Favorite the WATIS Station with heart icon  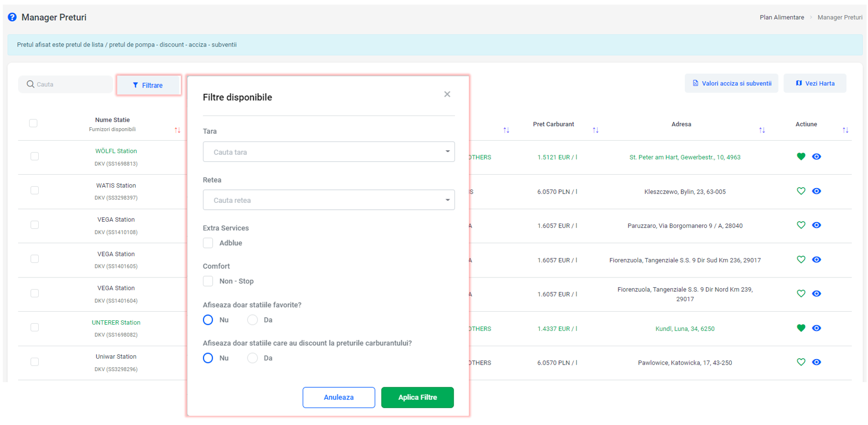801,191
